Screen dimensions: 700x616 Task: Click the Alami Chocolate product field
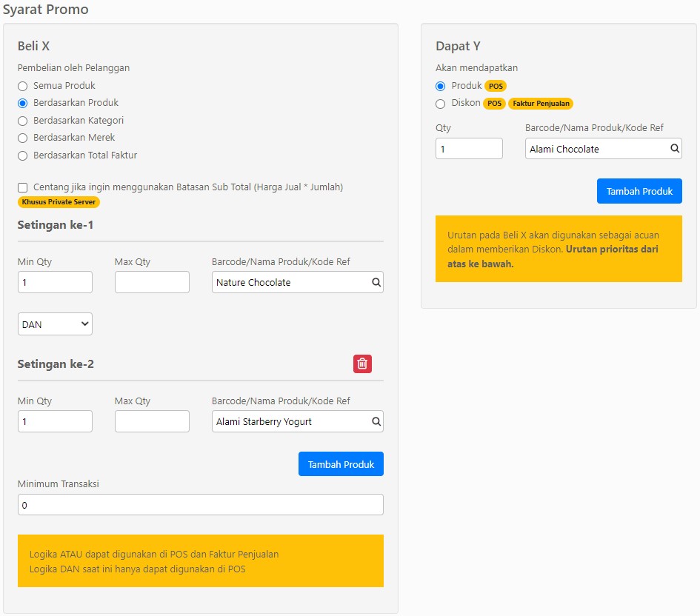point(603,149)
